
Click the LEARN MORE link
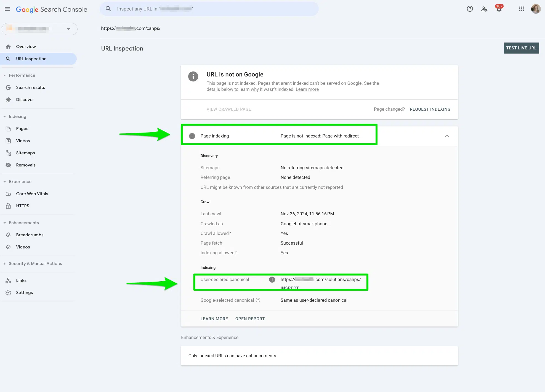[214, 318]
